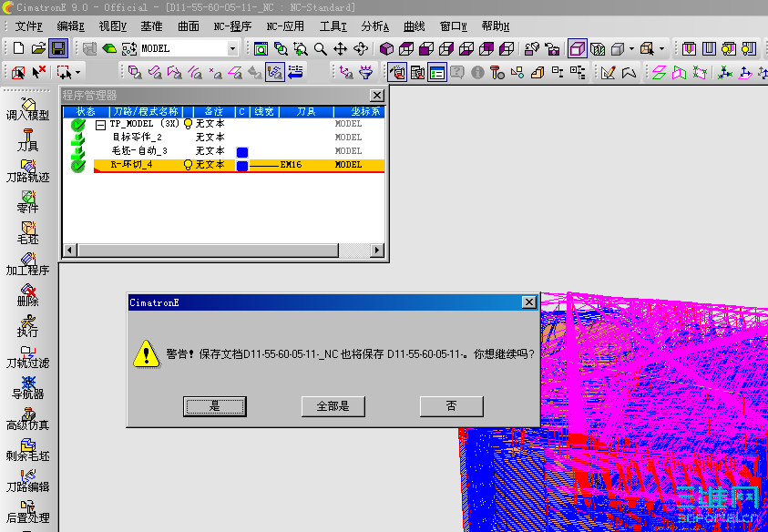Image resolution: width=768 pixels, height=532 pixels.
Task: Click 零件 part sidebar icon
Action: click(28, 202)
